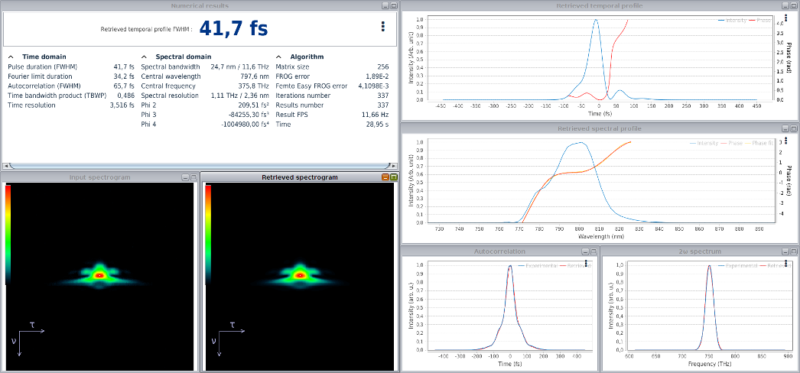Click right arrow of Numerical results scrollbar
Screen dimensions: 800x373
[x=393, y=166]
